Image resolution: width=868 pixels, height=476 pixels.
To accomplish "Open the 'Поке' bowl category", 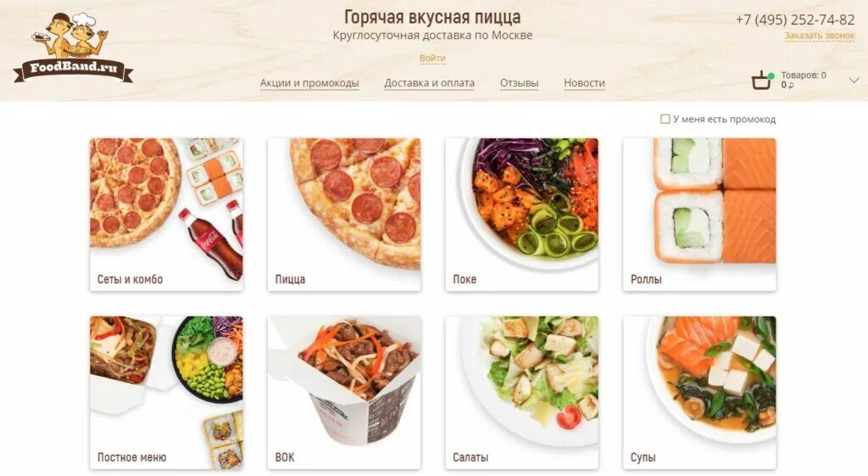I will click(521, 215).
